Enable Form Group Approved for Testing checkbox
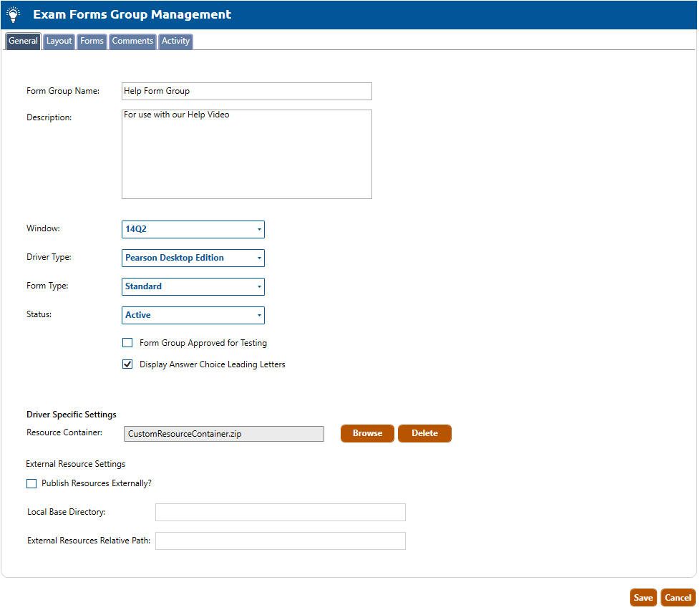This screenshot has height=610, width=700. (127, 343)
